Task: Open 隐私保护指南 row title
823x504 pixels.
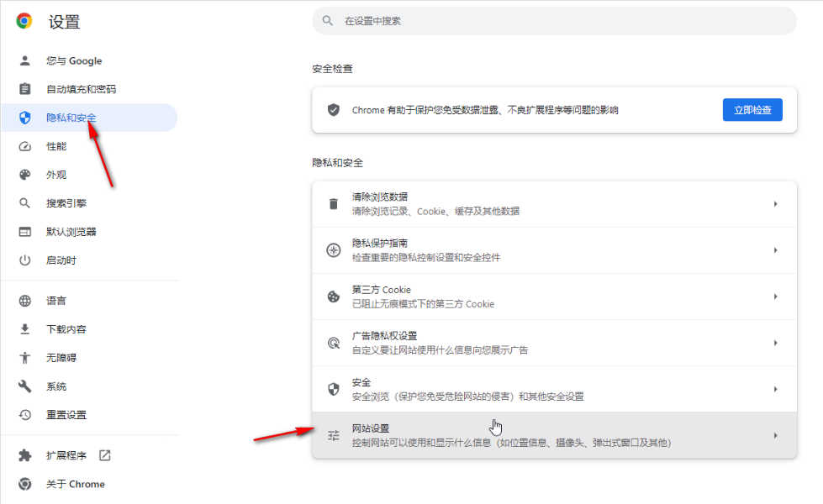Action: click(380, 243)
